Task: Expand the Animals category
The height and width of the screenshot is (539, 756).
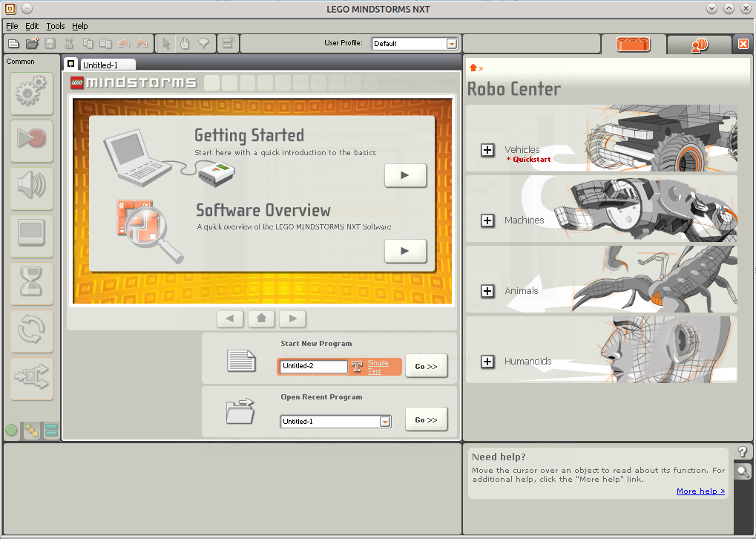Action: pos(487,291)
